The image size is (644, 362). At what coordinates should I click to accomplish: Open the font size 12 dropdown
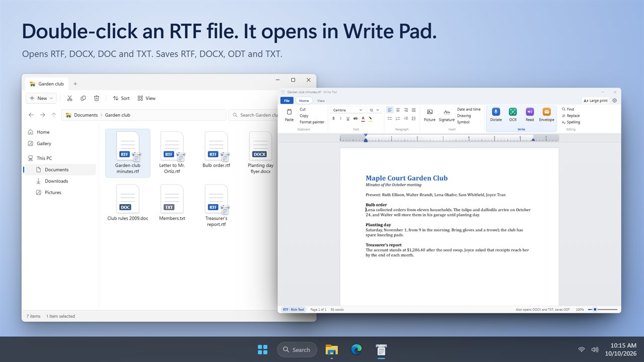point(374,110)
